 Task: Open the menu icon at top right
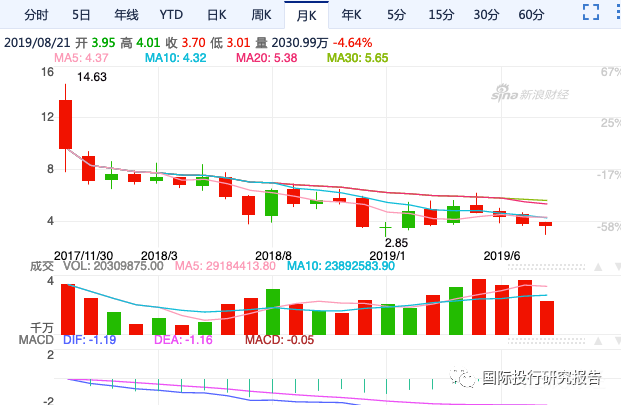612,14
